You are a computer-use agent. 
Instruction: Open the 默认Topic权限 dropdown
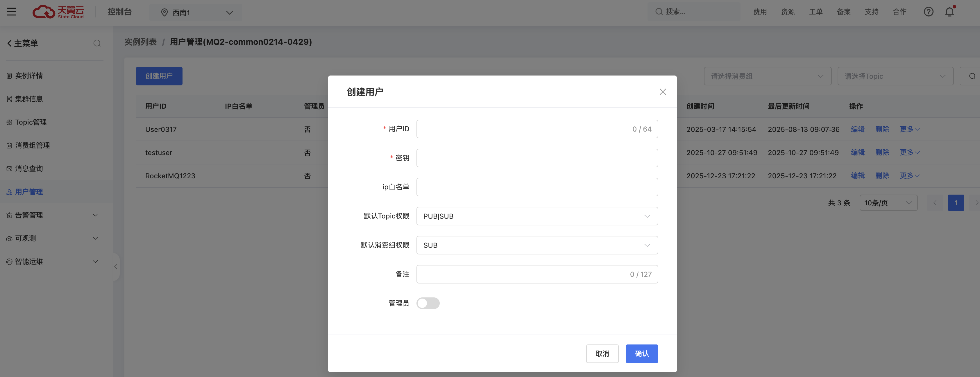click(537, 216)
